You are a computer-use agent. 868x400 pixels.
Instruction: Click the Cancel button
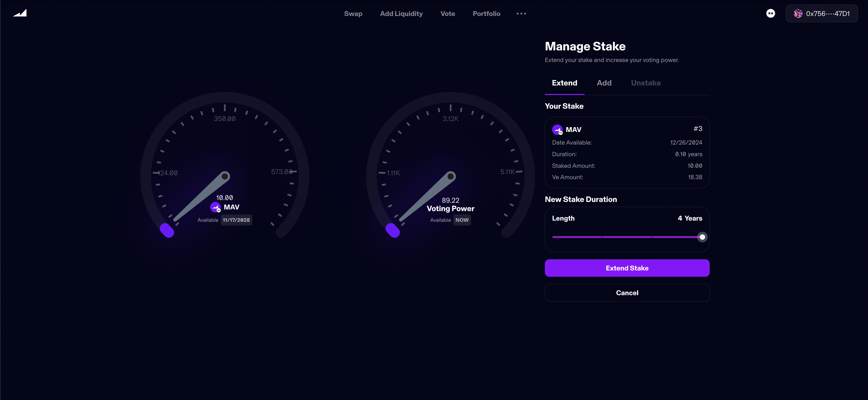tap(627, 293)
